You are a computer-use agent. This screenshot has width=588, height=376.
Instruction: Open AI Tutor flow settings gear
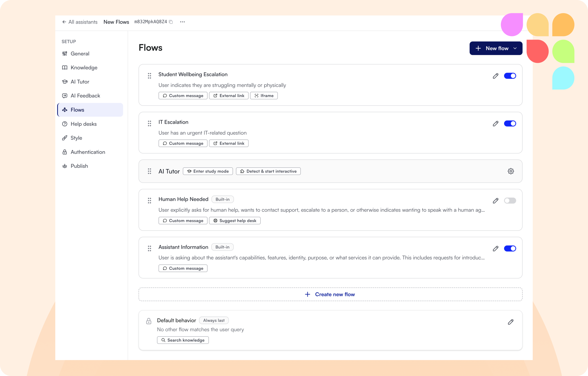tap(511, 171)
